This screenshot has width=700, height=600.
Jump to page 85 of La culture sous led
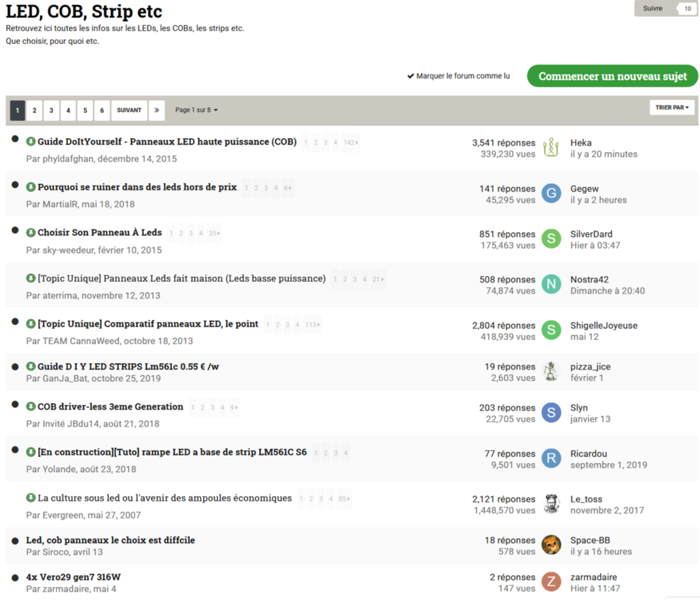click(344, 498)
